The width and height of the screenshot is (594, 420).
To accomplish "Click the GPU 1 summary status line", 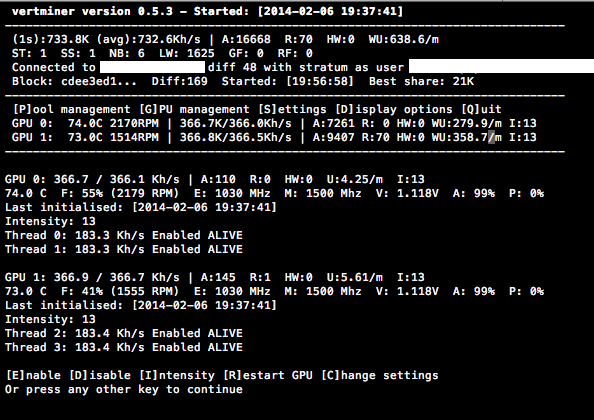I will [274, 137].
